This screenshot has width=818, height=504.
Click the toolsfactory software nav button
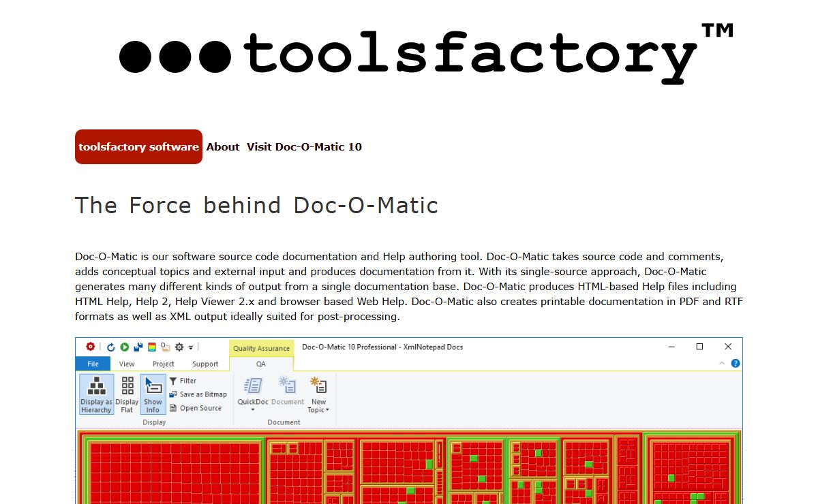pos(138,147)
